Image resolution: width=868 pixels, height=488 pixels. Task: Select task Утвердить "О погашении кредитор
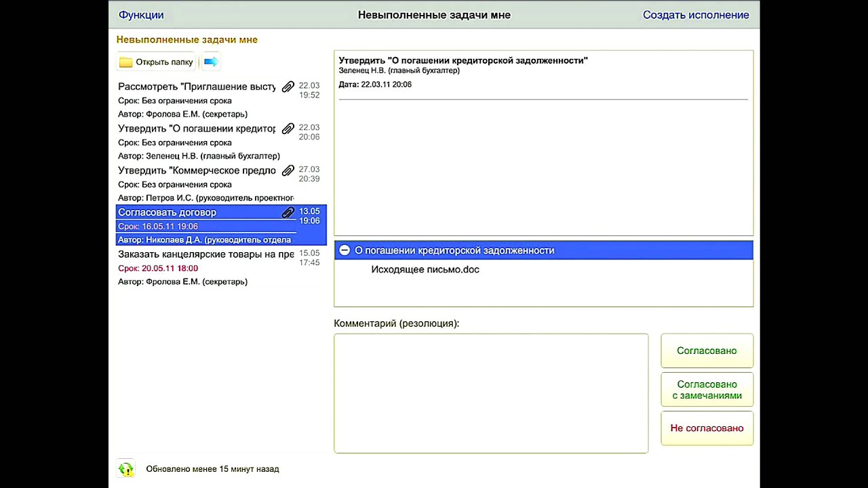coord(221,142)
